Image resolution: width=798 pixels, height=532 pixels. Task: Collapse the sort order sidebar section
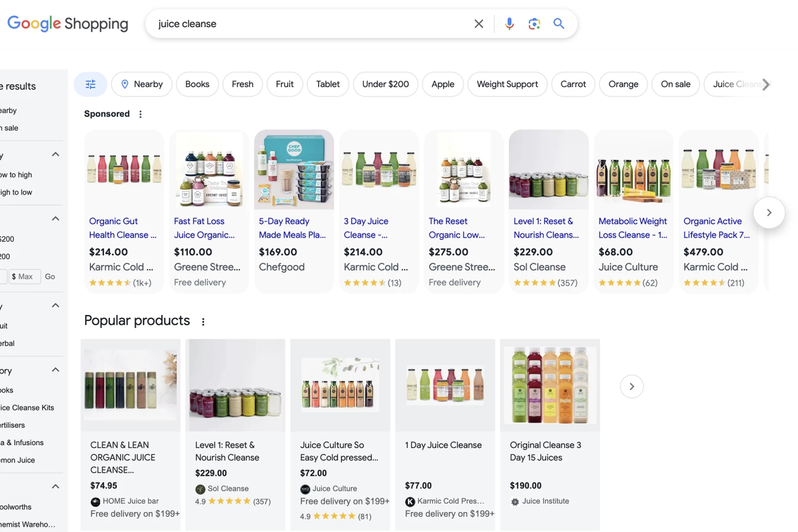click(x=55, y=155)
